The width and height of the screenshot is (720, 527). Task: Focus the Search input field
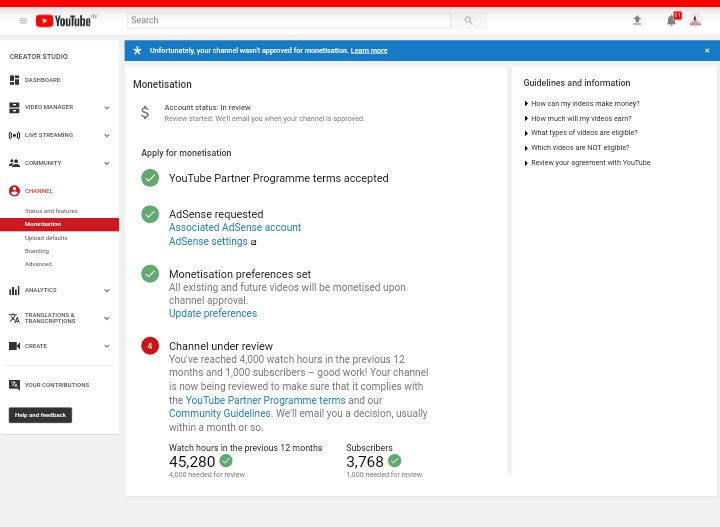click(289, 20)
